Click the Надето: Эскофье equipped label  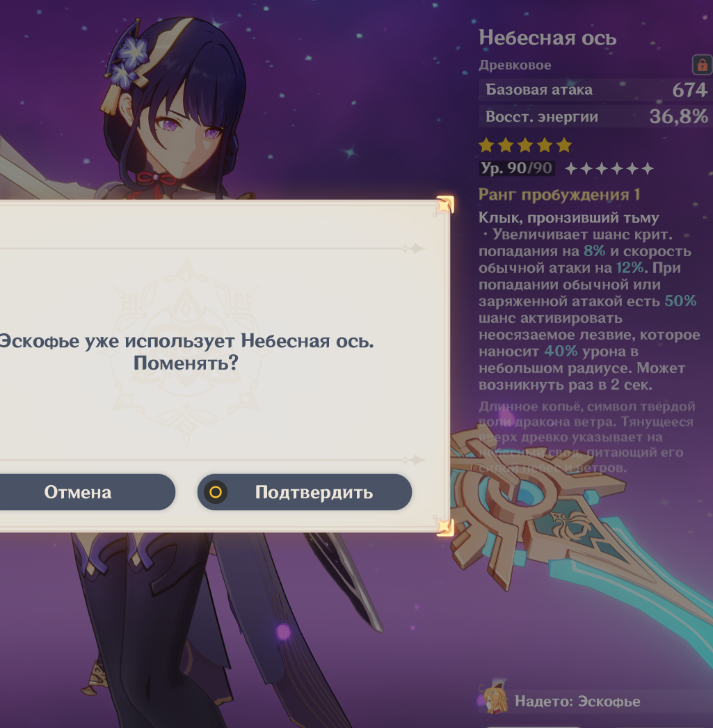point(577,701)
